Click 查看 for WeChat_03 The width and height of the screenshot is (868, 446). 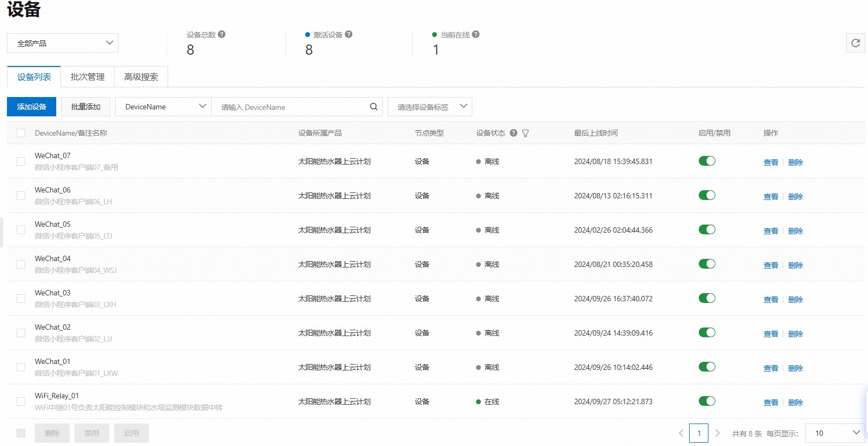pyautogui.click(x=771, y=299)
